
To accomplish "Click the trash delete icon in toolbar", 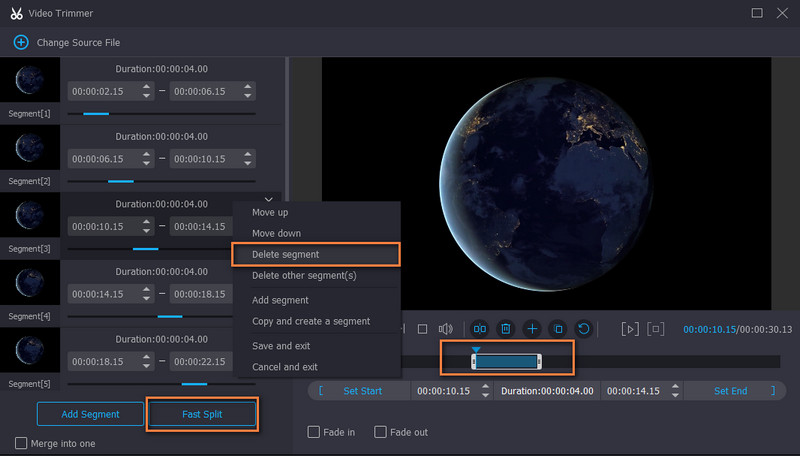I will click(x=506, y=328).
